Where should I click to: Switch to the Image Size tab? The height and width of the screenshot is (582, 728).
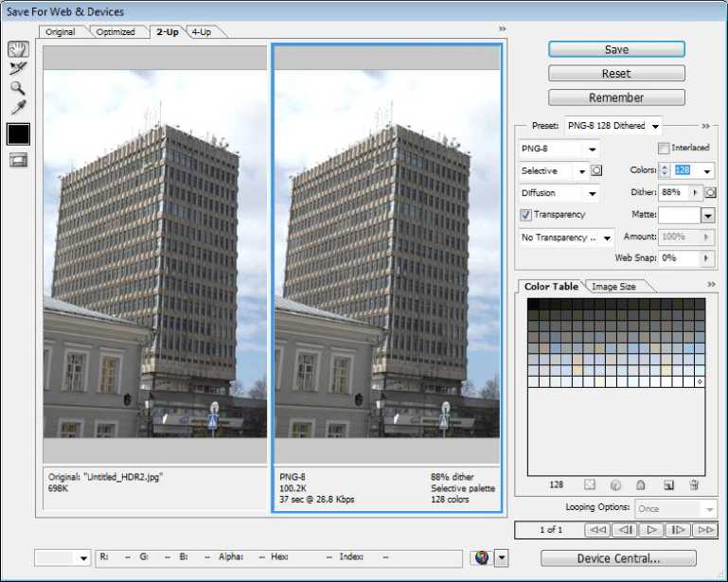613,286
